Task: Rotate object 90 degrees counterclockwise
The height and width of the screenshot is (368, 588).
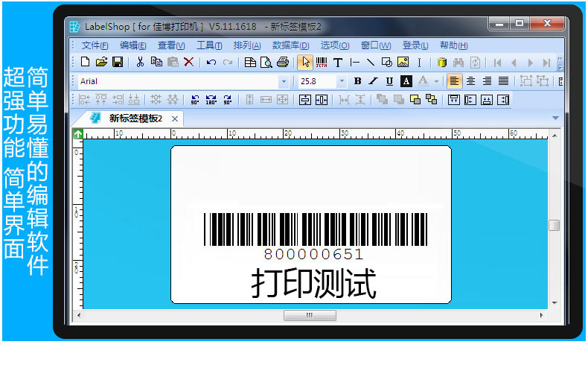Action: point(195,100)
